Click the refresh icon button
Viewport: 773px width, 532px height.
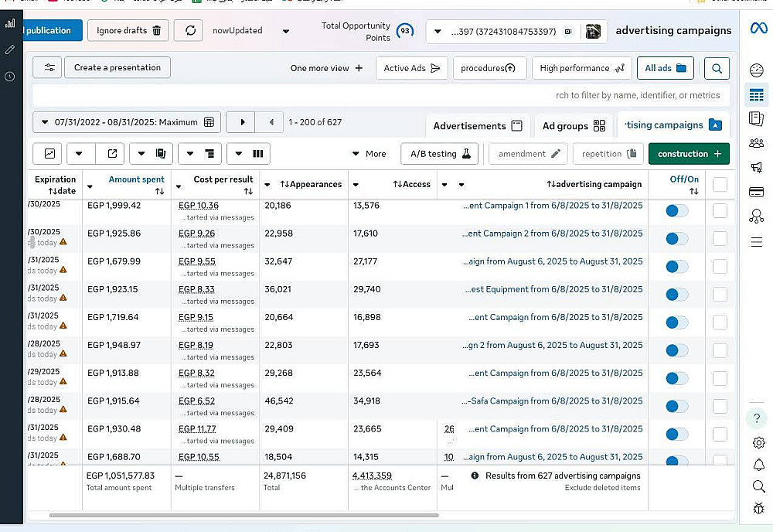[189, 31]
